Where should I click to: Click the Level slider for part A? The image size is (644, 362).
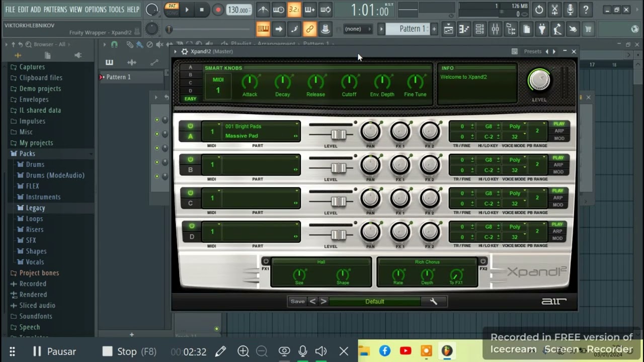pos(339,134)
